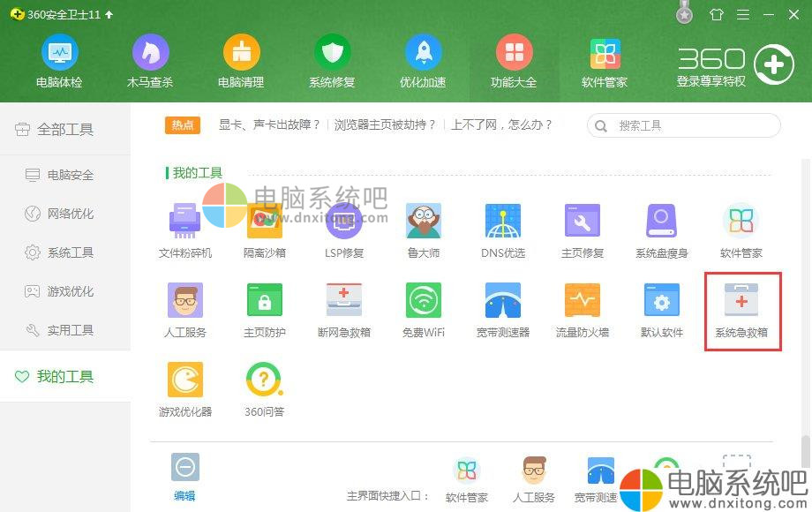Click the search magnifier icon
The height and width of the screenshot is (512, 812).
point(601,126)
